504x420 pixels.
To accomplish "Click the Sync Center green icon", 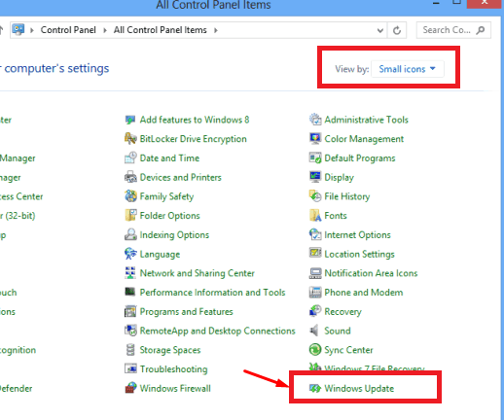I will (315, 350).
